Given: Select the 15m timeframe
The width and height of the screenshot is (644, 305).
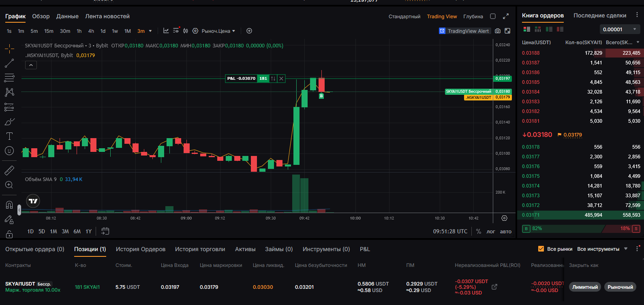Looking at the screenshot, I should click(x=49, y=31).
